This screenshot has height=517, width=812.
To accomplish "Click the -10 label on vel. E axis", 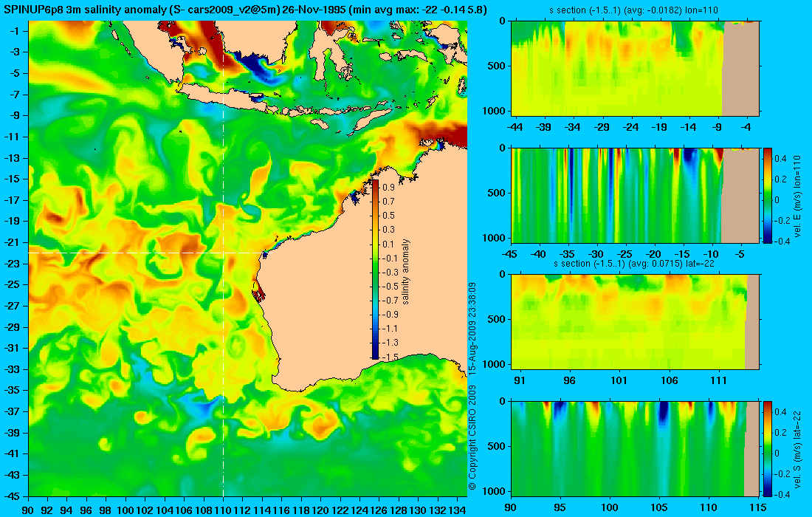I will (x=711, y=254).
